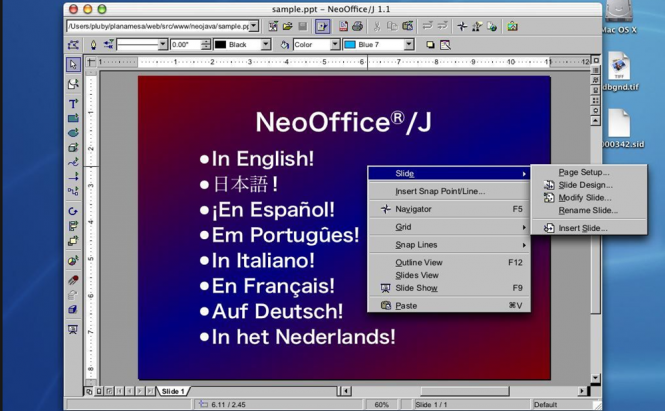665x411 pixels.
Task: Click the Open file folder icon
Action: 288,26
